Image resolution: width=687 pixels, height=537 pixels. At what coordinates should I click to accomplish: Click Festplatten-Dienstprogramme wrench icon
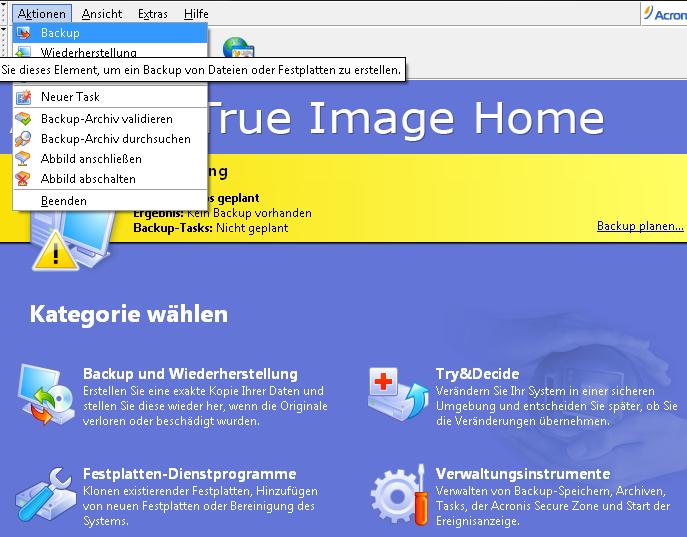point(46,495)
